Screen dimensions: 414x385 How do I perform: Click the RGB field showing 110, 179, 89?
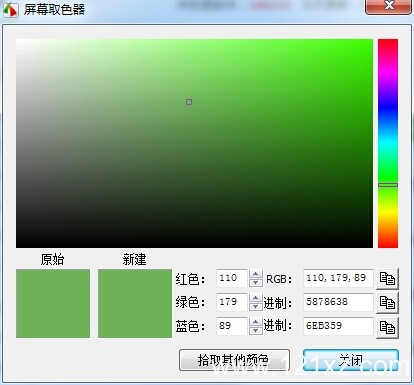coord(338,278)
